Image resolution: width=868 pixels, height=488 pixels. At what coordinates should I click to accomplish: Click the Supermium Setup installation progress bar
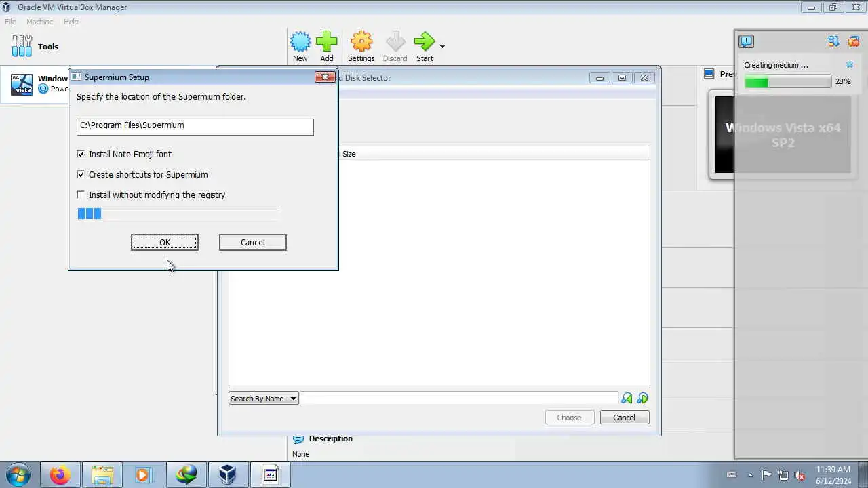point(178,213)
